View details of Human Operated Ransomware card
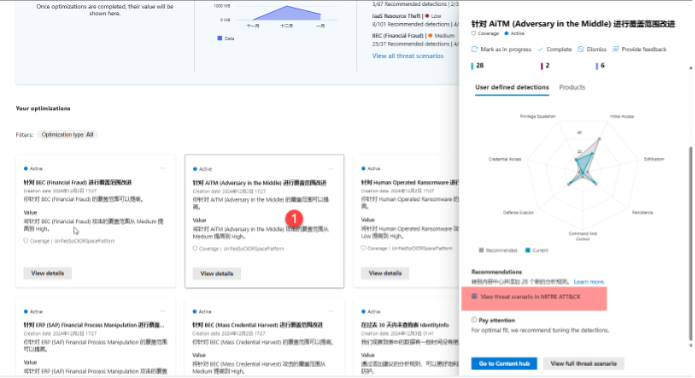The height and width of the screenshot is (378, 695). click(385, 273)
